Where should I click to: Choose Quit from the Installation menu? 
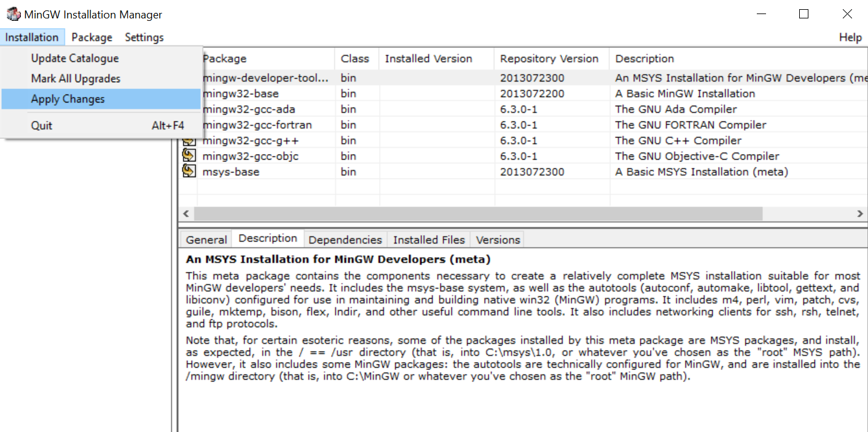pos(101,125)
